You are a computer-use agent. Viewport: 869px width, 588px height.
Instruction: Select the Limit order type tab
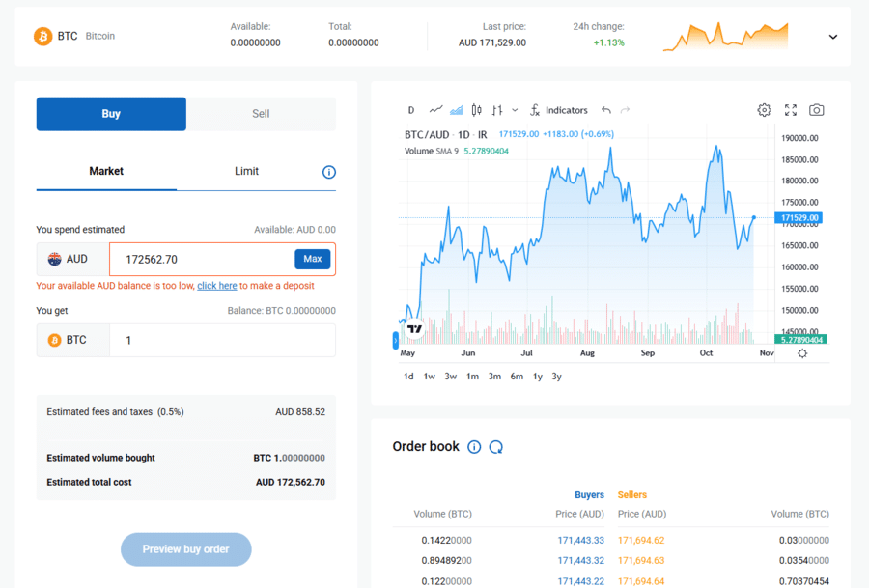pos(246,171)
